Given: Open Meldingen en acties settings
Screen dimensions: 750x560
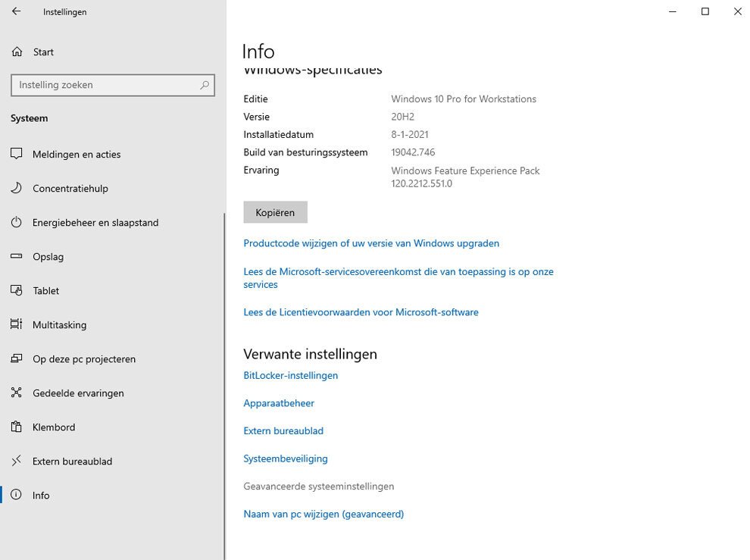Looking at the screenshot, I should coord(77,154).
